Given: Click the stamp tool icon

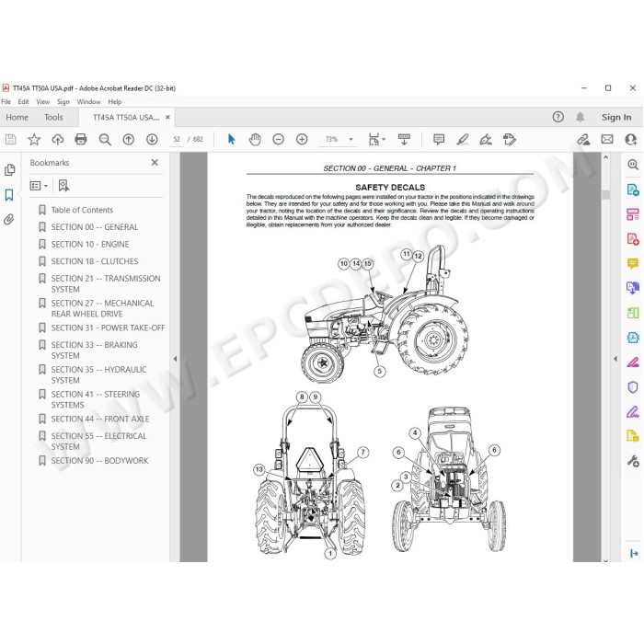Looking at the screenshot, I should tap(510, 140).
